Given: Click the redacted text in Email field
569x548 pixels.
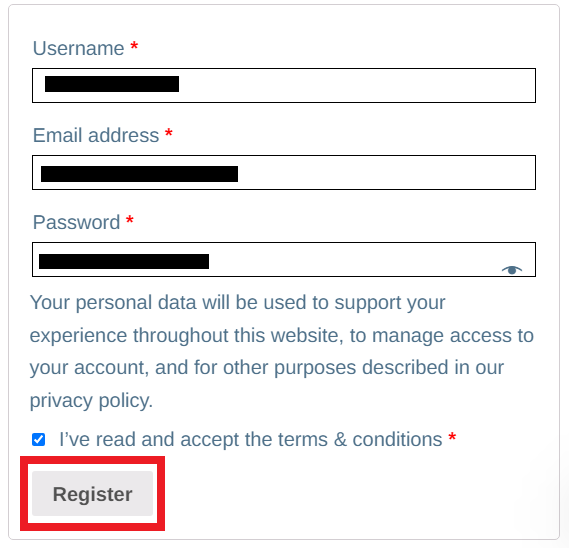Looking at the screenshot, I should tap(139, 174).
